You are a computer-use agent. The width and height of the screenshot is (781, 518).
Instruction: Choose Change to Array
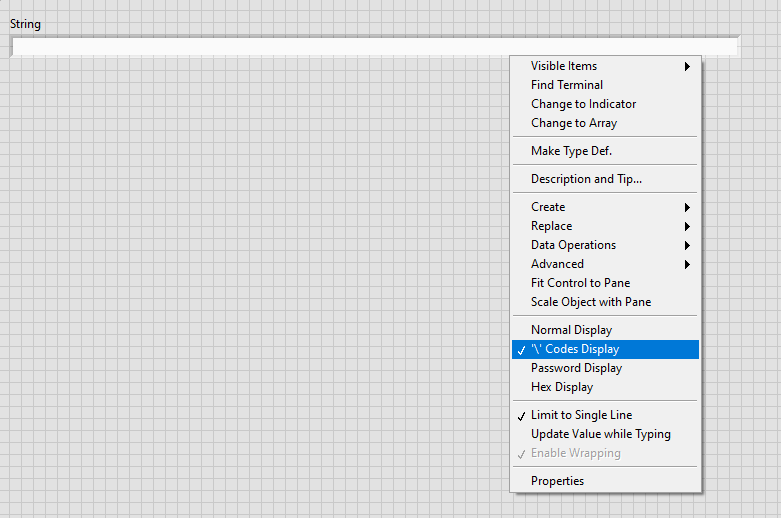[605, 123]
